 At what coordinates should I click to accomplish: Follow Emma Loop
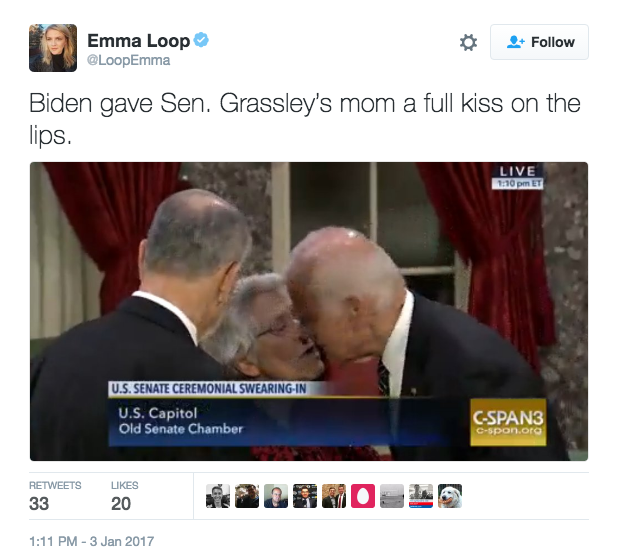tap(539, 42)
